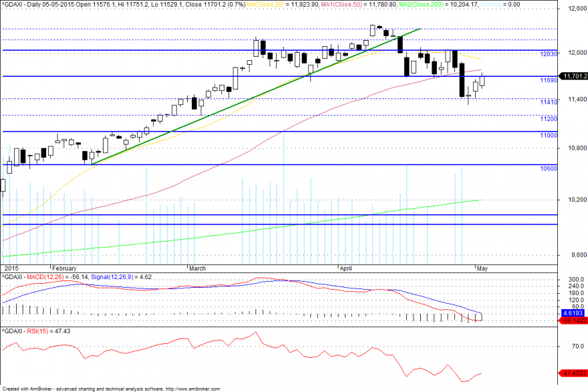Click the April label on time axis
The width and height of the screenshot is (588, 392).
coord(345,268)
